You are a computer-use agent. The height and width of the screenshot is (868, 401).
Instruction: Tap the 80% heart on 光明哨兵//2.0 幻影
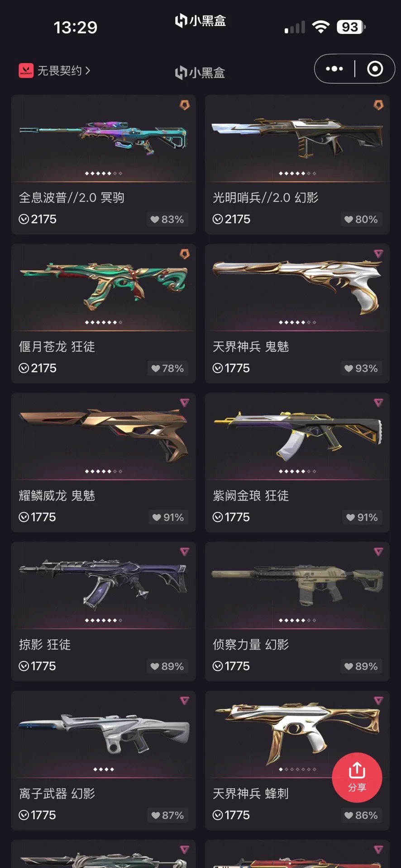click(x=361, y=219)
